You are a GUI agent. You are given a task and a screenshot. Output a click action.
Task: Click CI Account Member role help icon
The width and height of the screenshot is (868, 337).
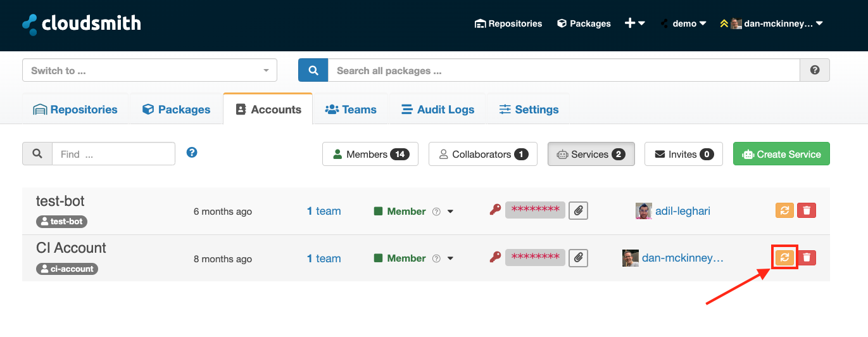436,258
